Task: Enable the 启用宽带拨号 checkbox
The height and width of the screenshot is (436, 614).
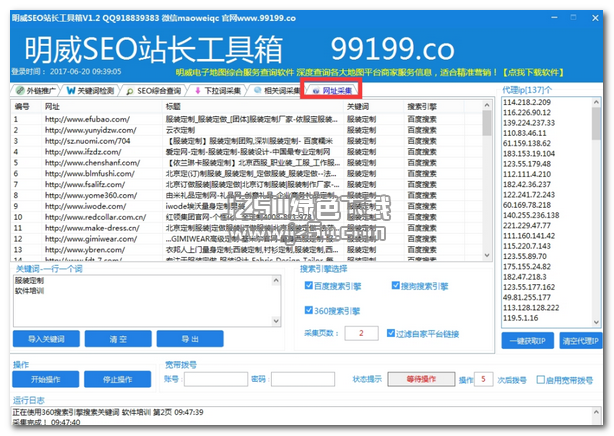Action: click(x=540, y=380)
